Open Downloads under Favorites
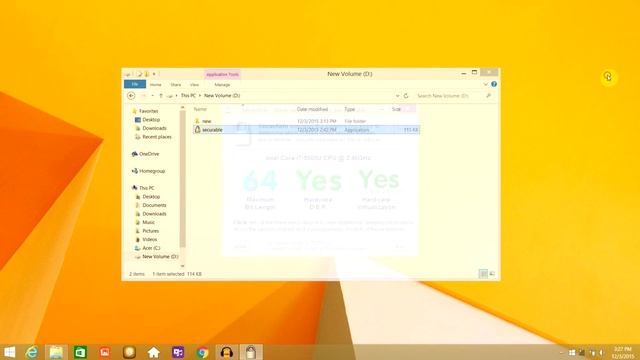This screenshot has width=640, height=360. [x=154, y=128]
